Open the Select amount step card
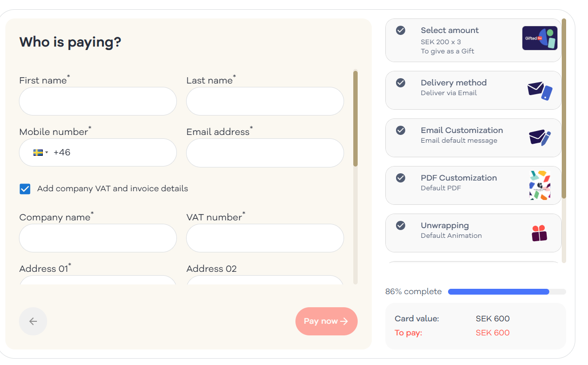 tap(473, 40)
